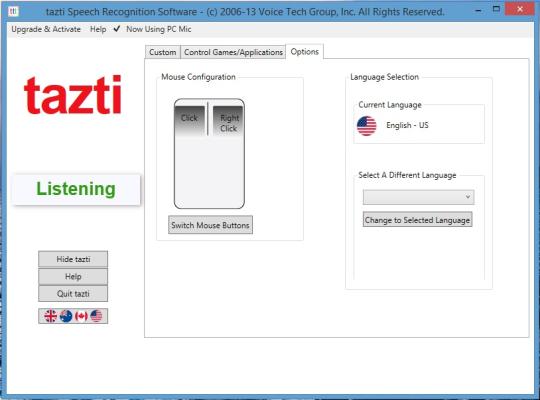Click the tazti title bar app icon
The width and height of the screenshot is (540, 400).
tap(13, 11)
